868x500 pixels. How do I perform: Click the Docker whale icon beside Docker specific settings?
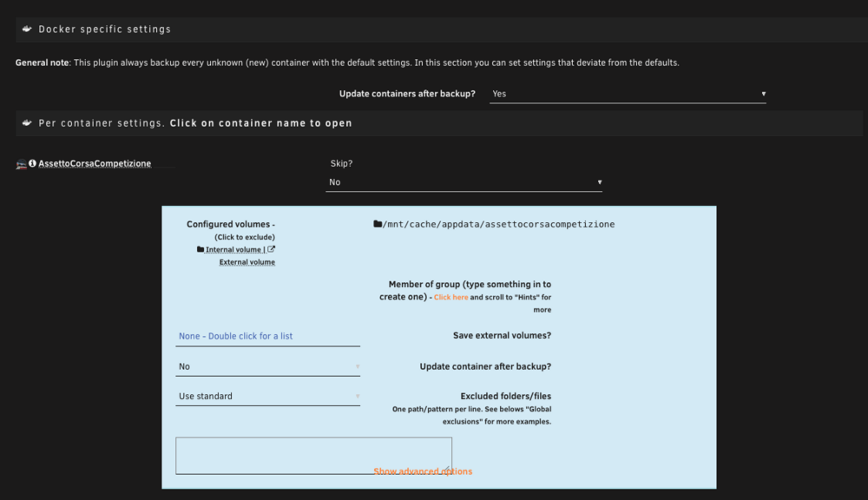pyautogui.click(x=27, y=29)
